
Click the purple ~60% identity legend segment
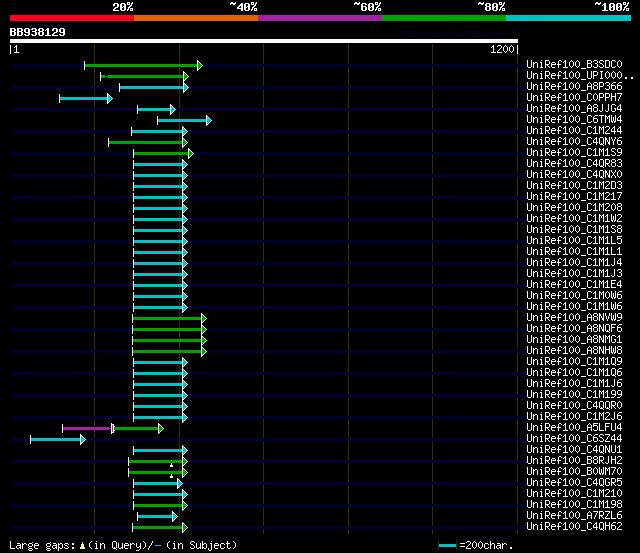click(x=320, y=18)
